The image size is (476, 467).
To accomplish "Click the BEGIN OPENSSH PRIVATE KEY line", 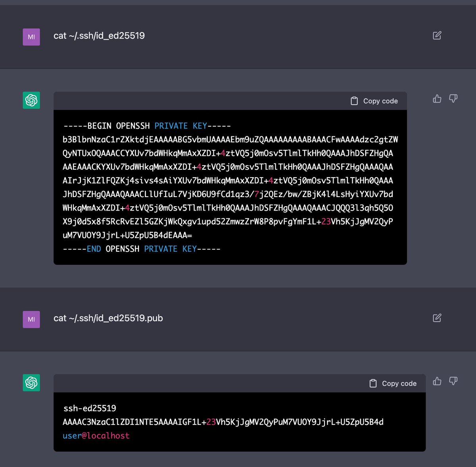I will (x=147, y=126).
